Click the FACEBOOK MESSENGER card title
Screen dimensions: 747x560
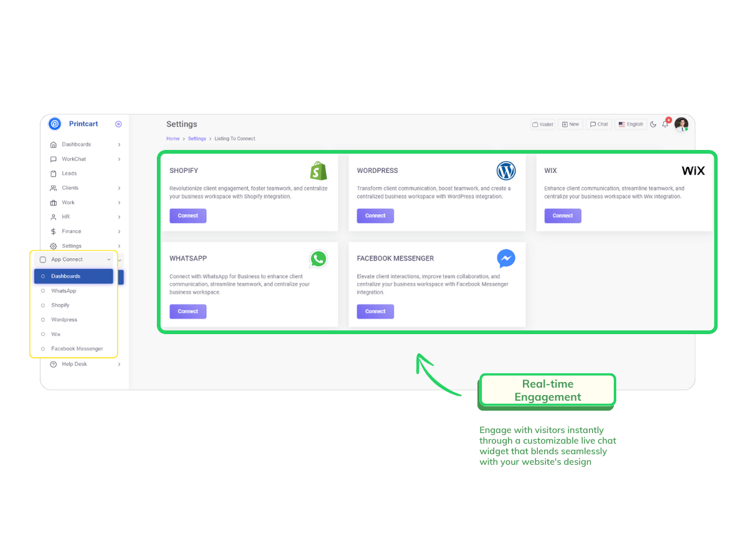[x=395, y=258]
